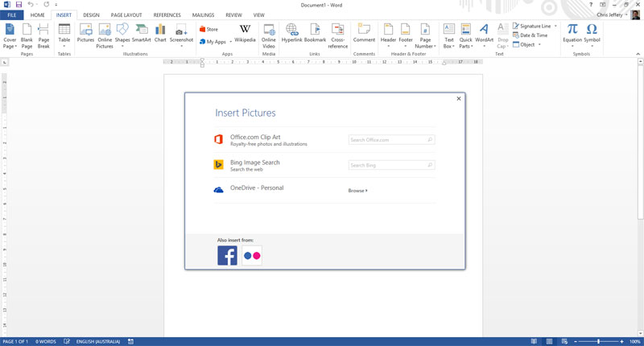Open zoom dialog via 100% label
The height and width of the screenshot is (346, 644).
(x=634, y=341)
